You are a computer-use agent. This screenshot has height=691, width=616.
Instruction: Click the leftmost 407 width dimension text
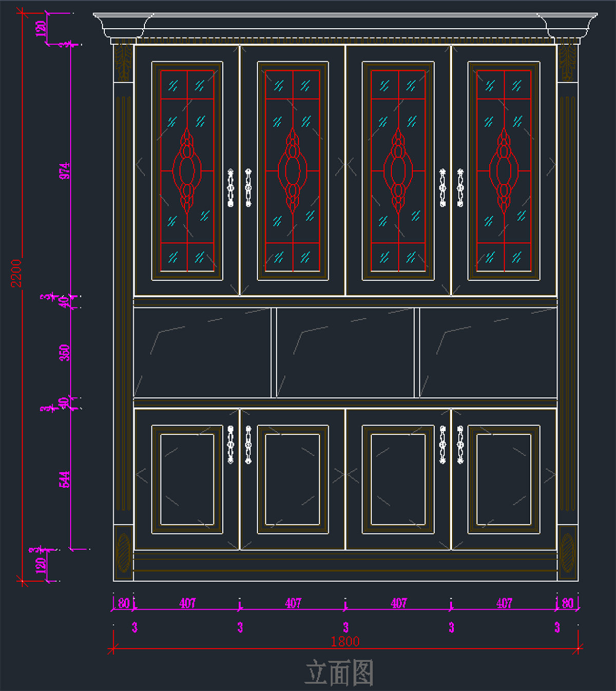click(187, 603)
